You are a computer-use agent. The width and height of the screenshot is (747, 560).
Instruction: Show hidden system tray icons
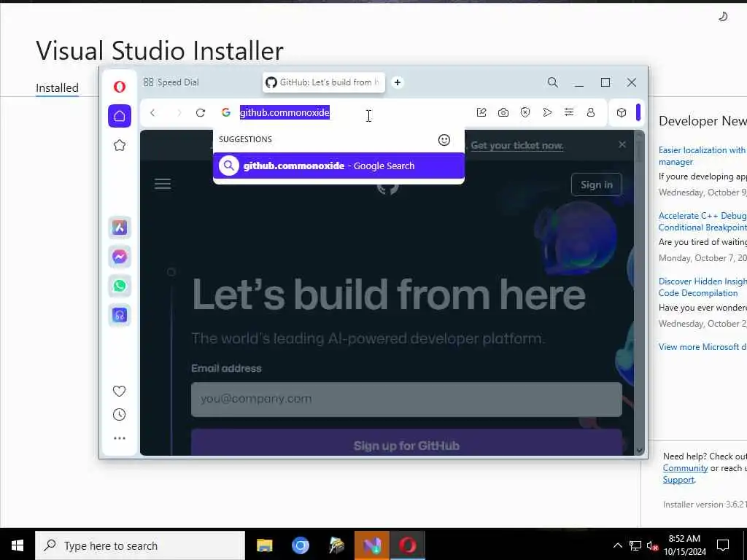click(x=617, y=545)
